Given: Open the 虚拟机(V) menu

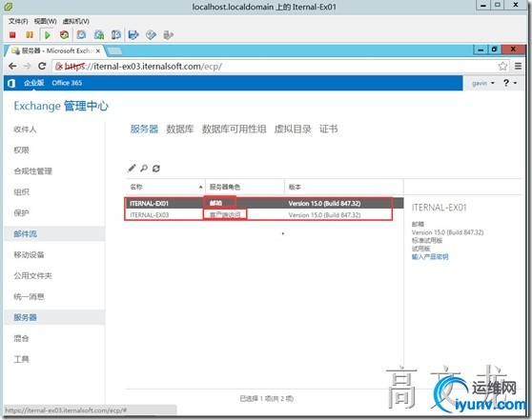Looking at the screenshot, I should [75, 21].
